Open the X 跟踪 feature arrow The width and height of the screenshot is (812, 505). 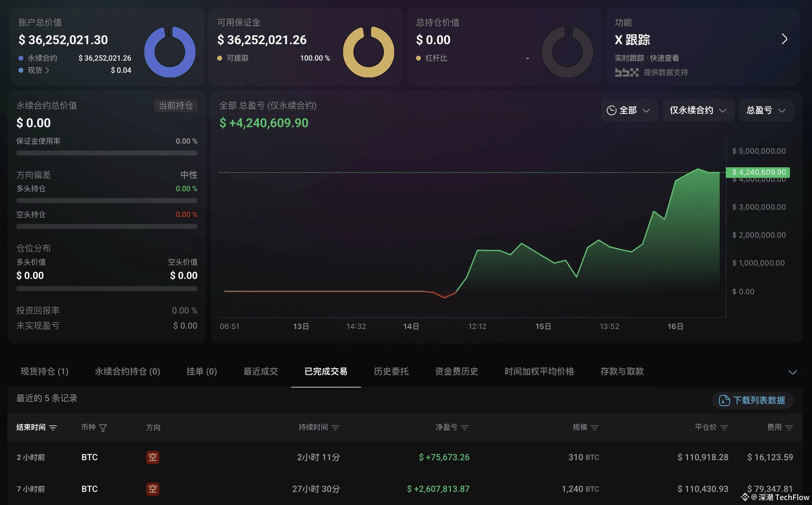click(784, 39)
